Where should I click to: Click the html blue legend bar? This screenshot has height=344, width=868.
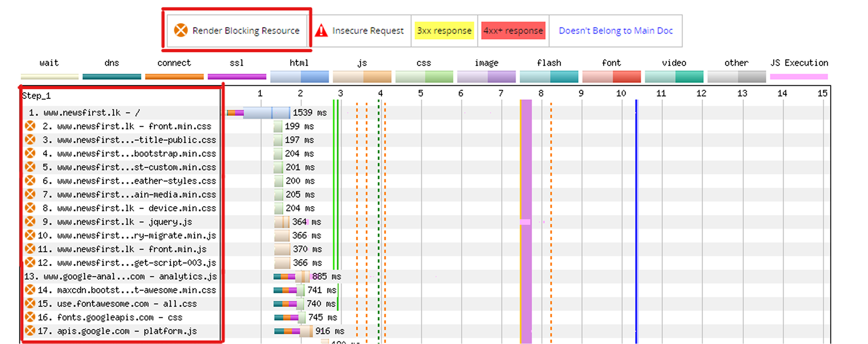tap(300, 77)
